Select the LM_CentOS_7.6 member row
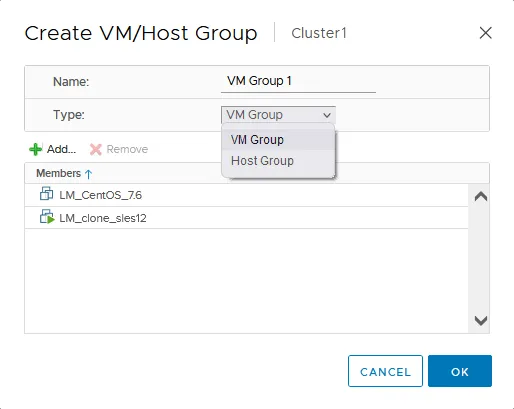This screenshot has width=514, height=409. 246,195
